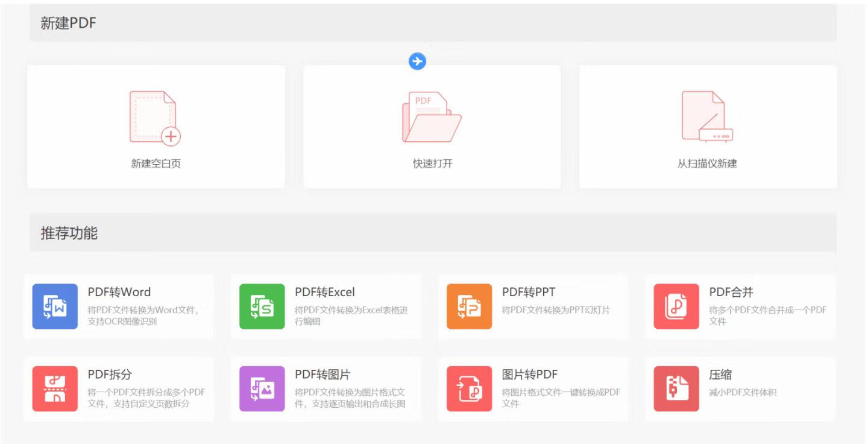
Task: Click description 将多个PDF文件合并成一个PDF文件
Action: (768, 316)
